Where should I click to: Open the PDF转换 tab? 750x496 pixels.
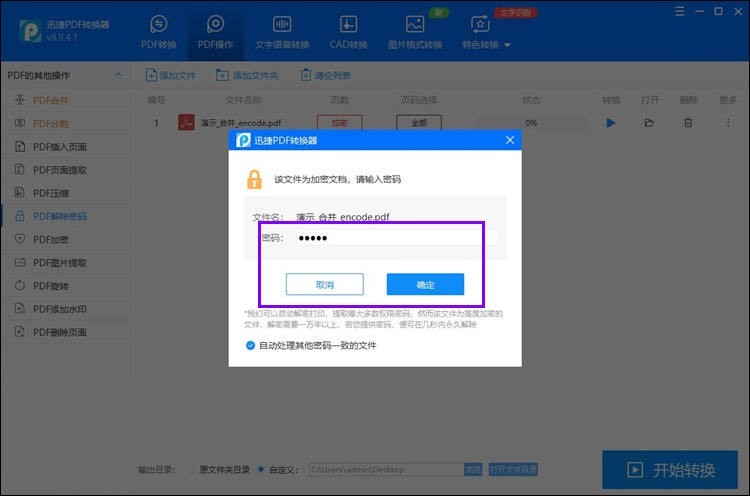pos(158,32)
